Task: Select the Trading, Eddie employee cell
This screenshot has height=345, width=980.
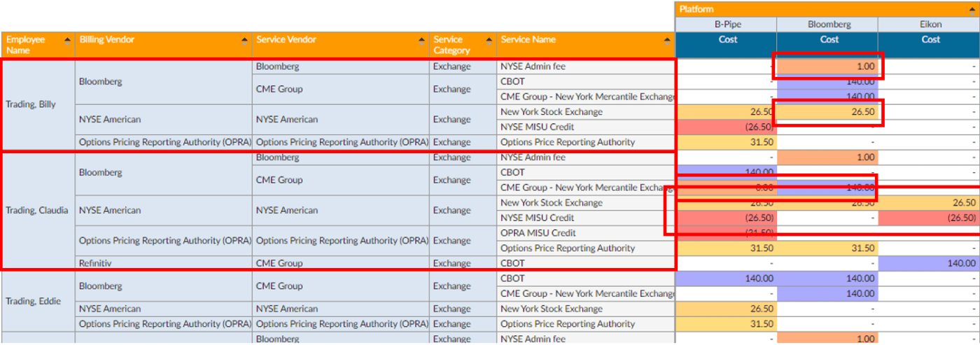Action: pos(38,301)
